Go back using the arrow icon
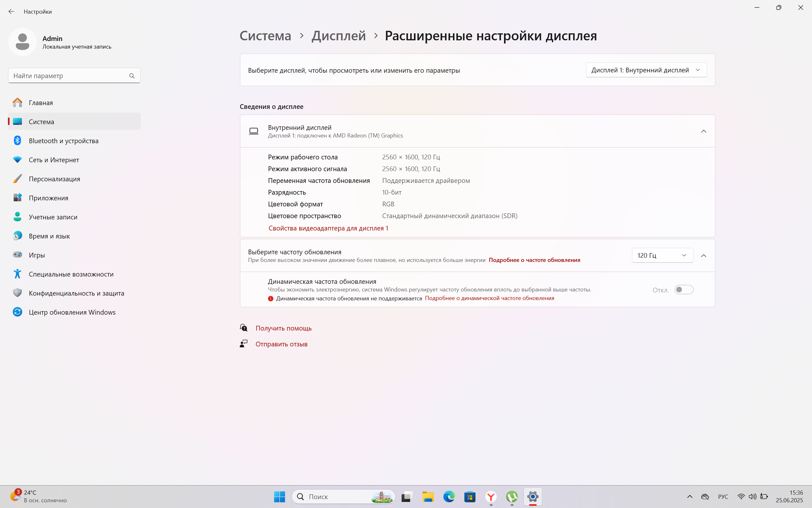 [11, 11]
